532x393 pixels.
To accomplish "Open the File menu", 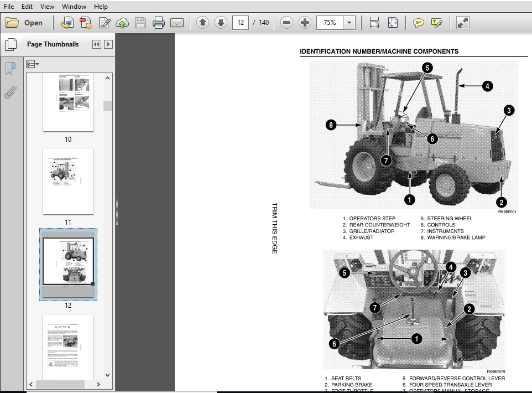I will point(9,7).
